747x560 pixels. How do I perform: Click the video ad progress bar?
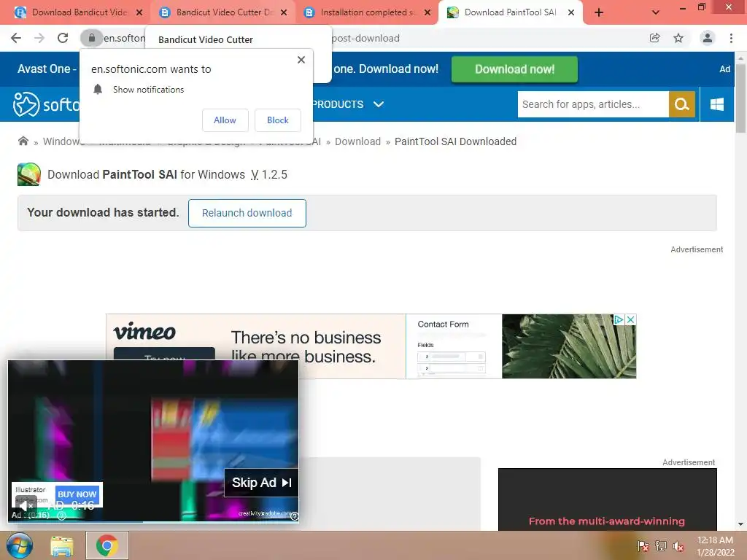click(153, 522)
